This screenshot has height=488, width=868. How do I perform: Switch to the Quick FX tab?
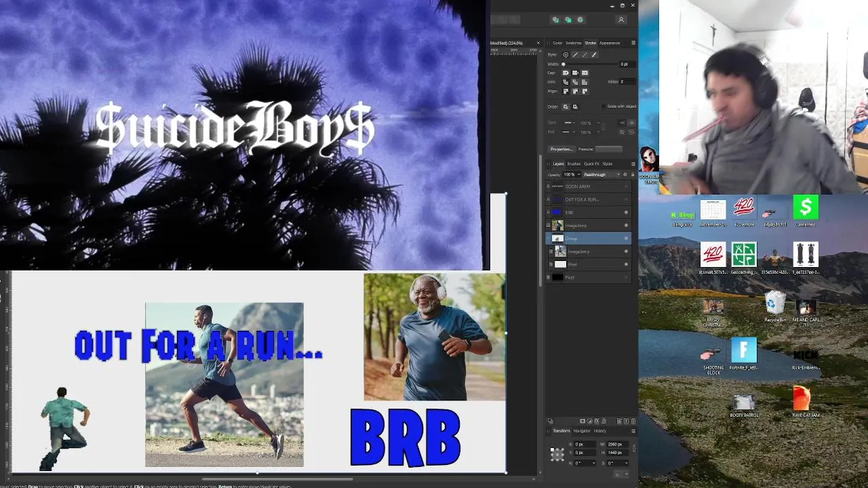click(591, 164)
